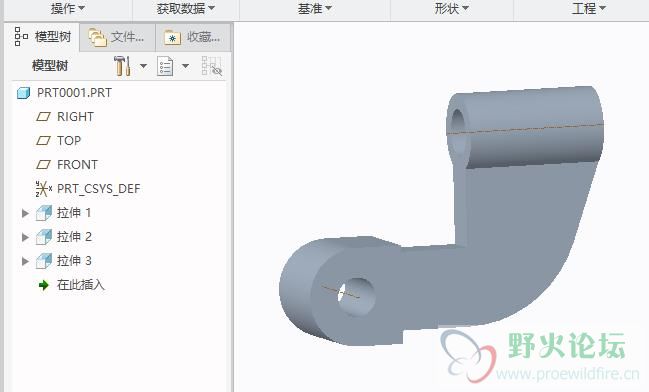Click the model tree settings hammer icon

click(123, 66)
